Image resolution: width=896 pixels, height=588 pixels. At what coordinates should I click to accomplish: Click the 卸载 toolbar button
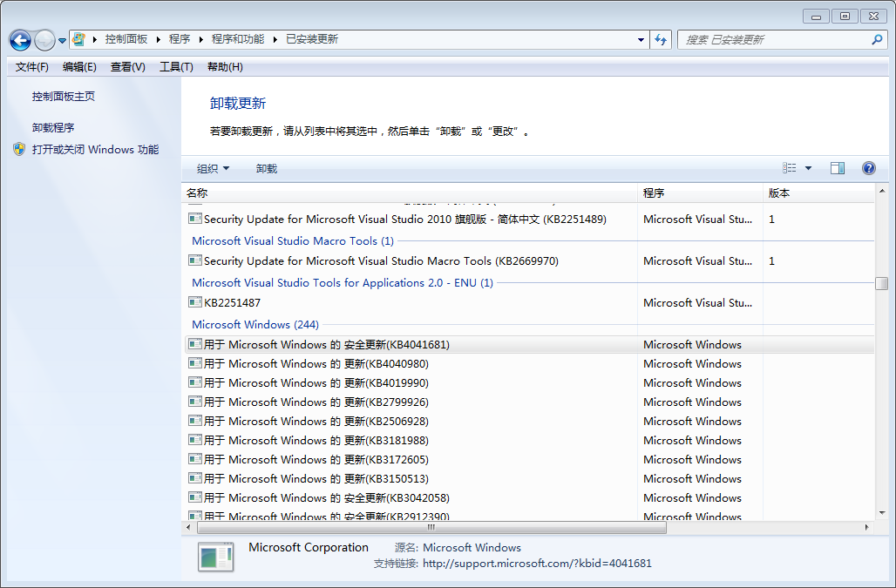coord(267,168)
